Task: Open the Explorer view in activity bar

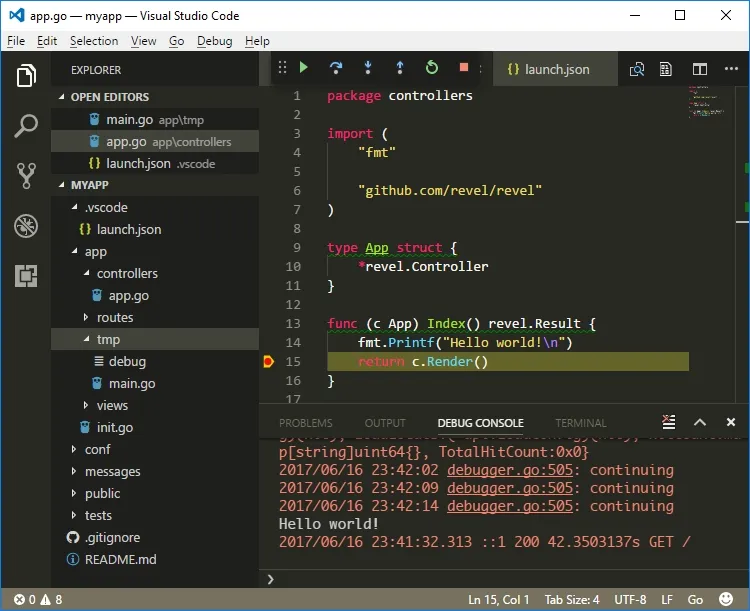Action: tap(26, 76)
